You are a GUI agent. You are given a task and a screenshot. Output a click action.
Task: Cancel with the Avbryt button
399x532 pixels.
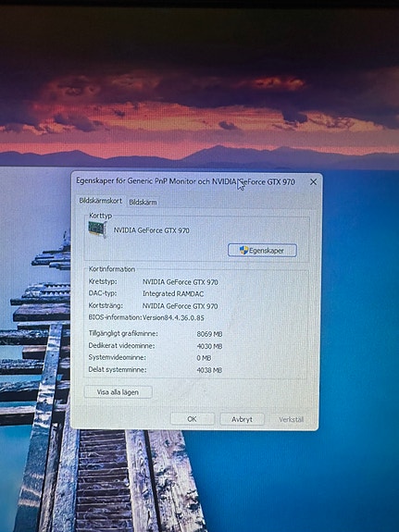[243, 419]
